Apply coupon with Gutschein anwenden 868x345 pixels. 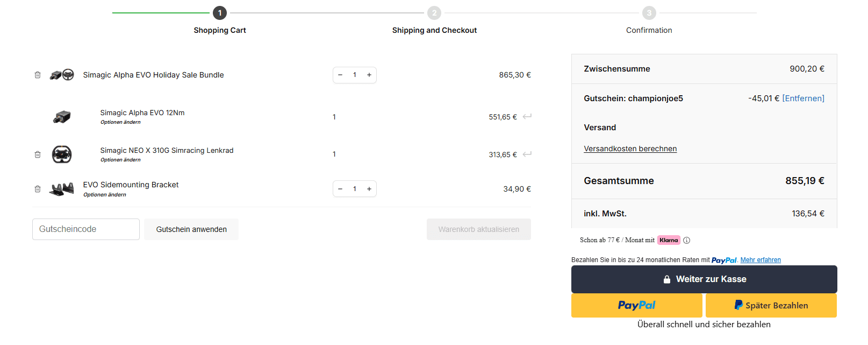(191, 229)
